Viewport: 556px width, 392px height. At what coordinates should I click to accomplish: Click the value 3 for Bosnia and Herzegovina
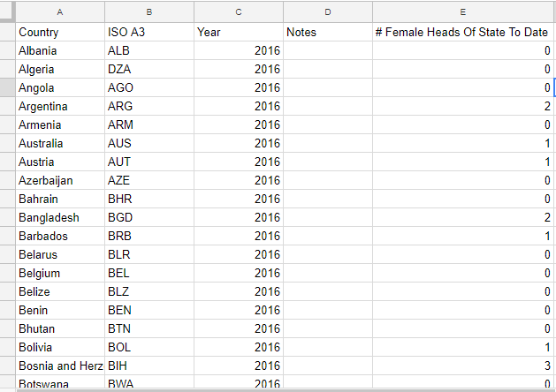coord(463,366)
